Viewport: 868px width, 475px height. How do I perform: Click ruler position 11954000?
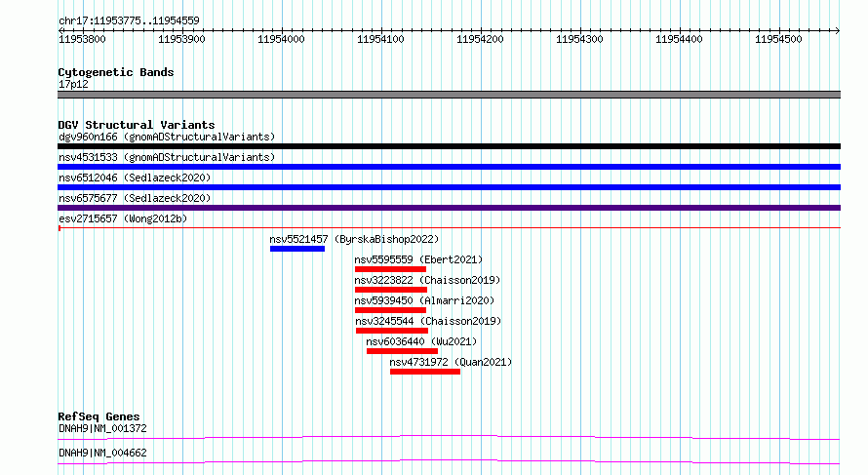281,39
